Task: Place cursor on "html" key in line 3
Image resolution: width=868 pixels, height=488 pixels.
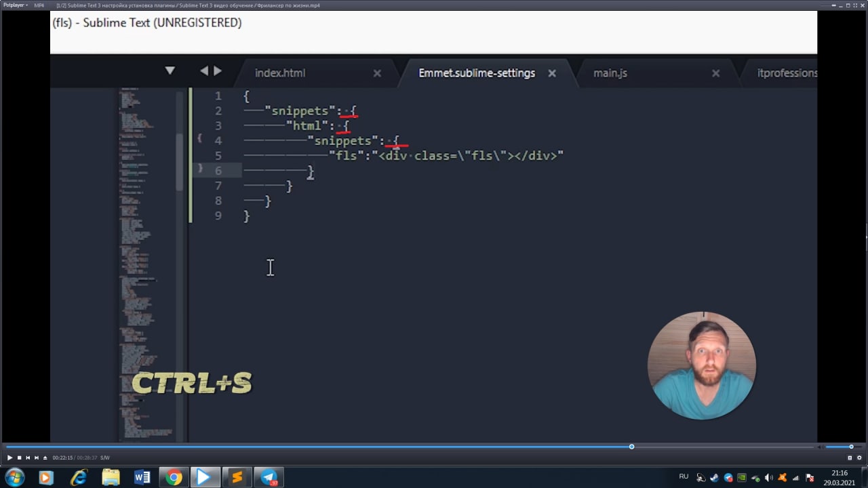Action: 307,126
